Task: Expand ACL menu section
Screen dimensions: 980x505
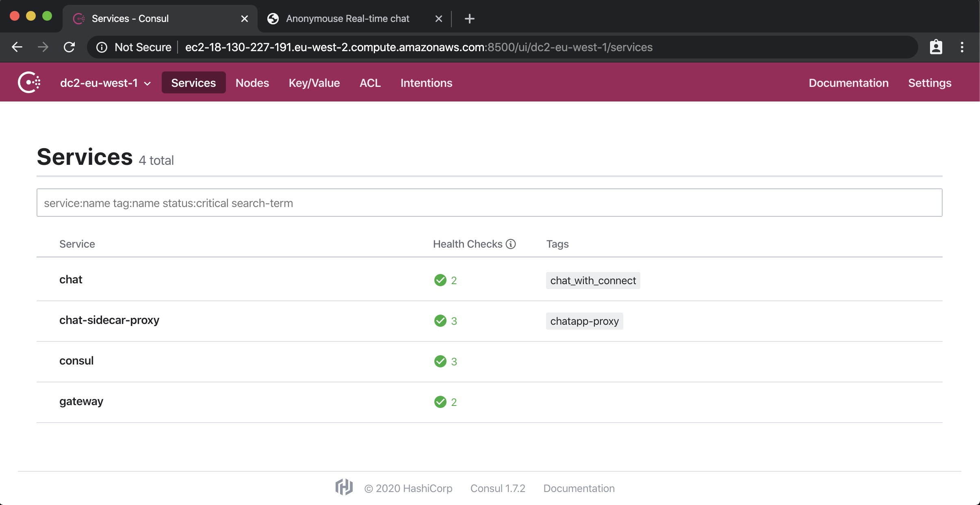Action: pos(370,82)
